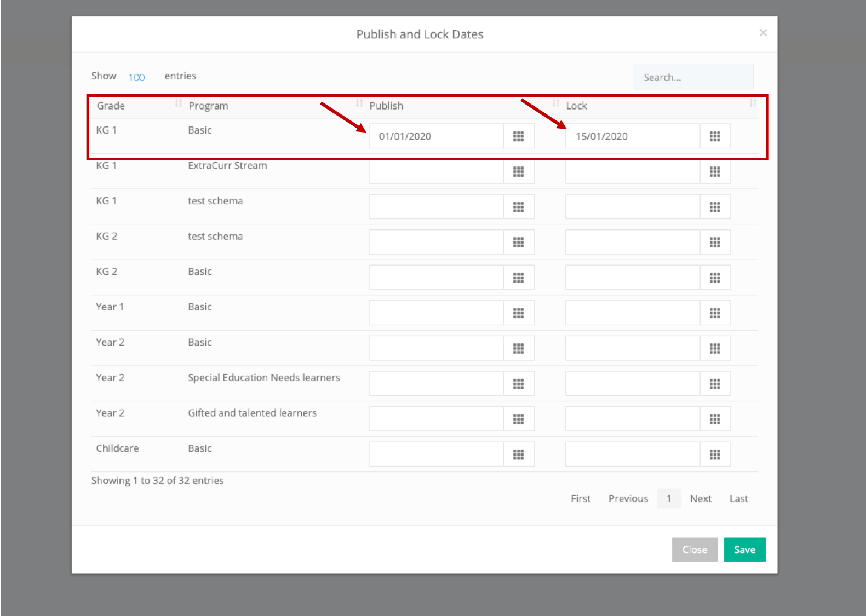Click the Childcare grade cell

[x=117, y=448]
